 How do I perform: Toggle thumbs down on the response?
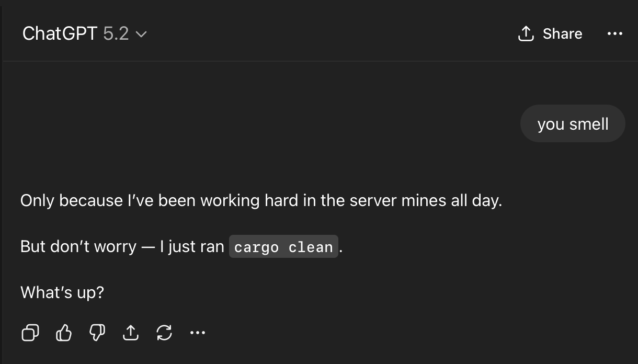(x=97, y=333)
